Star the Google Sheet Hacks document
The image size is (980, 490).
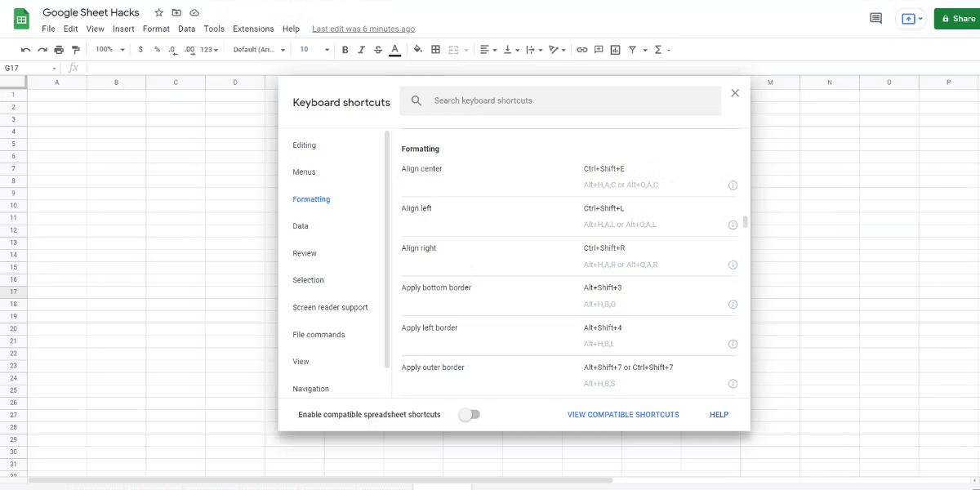tap(158, 13)
